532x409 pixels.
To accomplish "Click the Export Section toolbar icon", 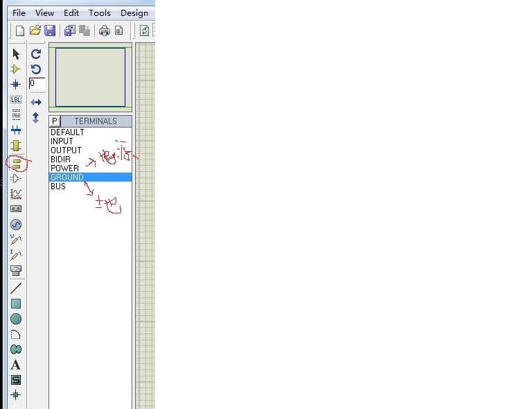I will point(85,31).
